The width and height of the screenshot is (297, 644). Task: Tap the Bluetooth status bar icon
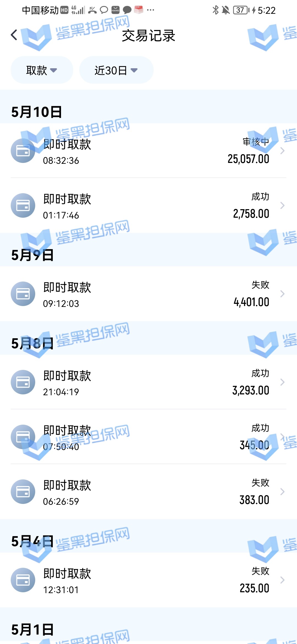point(216,10)
